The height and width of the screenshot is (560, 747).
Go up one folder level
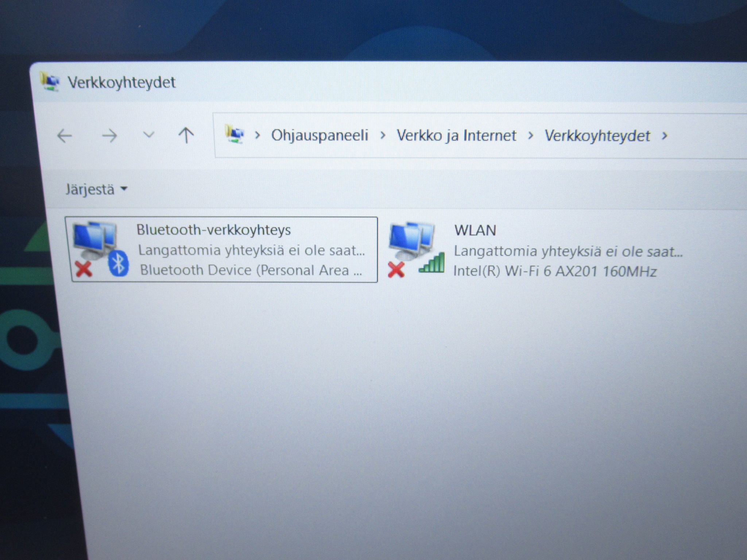tap(186, 135)
